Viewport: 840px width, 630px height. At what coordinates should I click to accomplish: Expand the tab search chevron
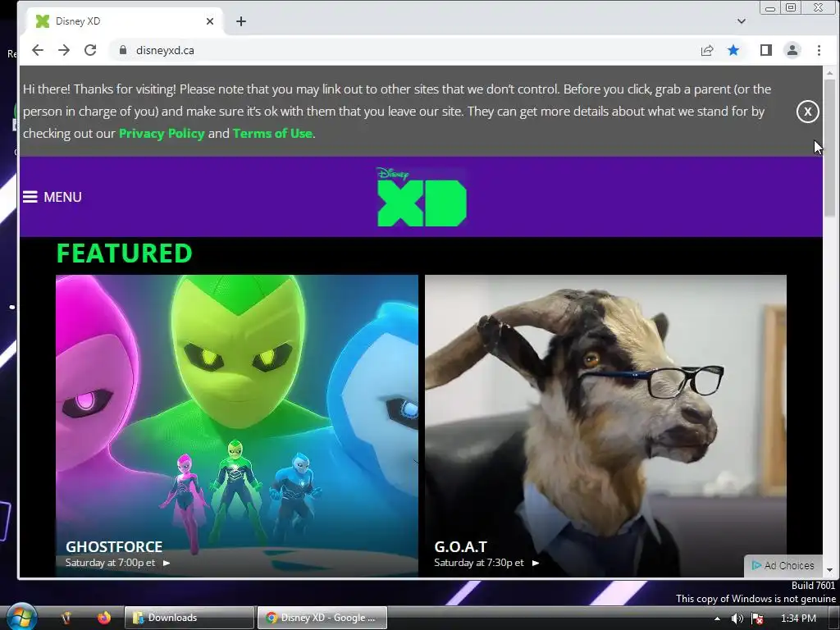(x=742, y=21)
